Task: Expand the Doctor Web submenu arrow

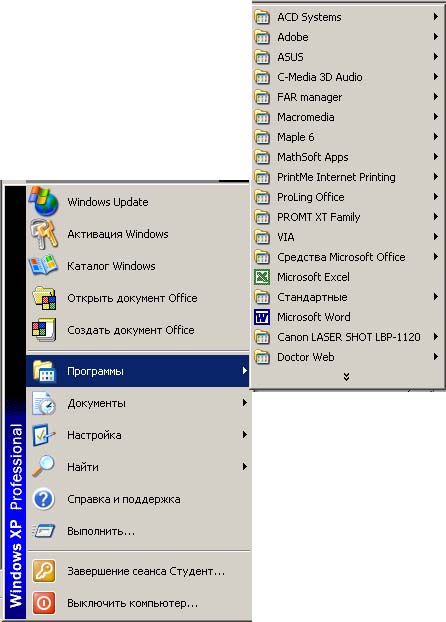Action: (x=436, y=357)
